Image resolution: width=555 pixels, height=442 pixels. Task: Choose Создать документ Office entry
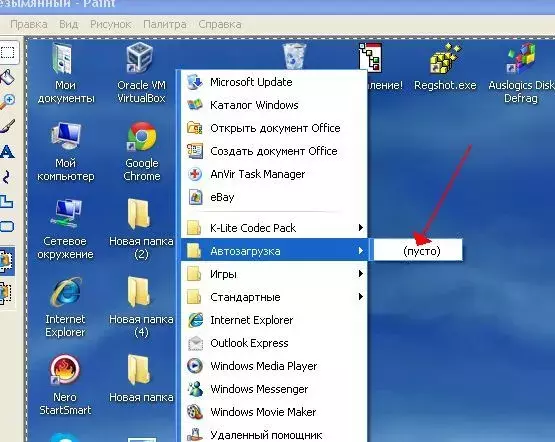[274, 151]
